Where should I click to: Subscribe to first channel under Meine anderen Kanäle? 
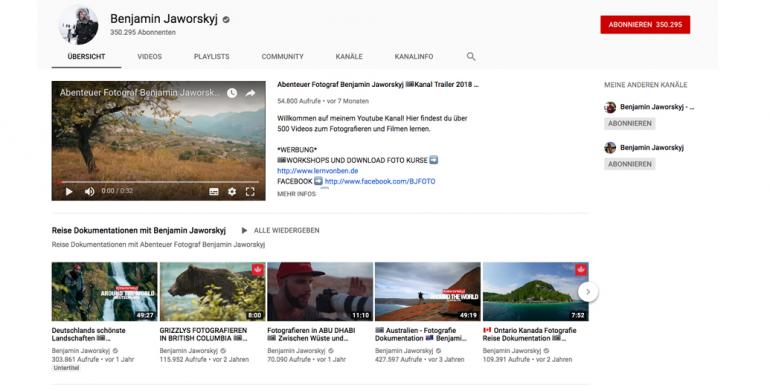630,123
